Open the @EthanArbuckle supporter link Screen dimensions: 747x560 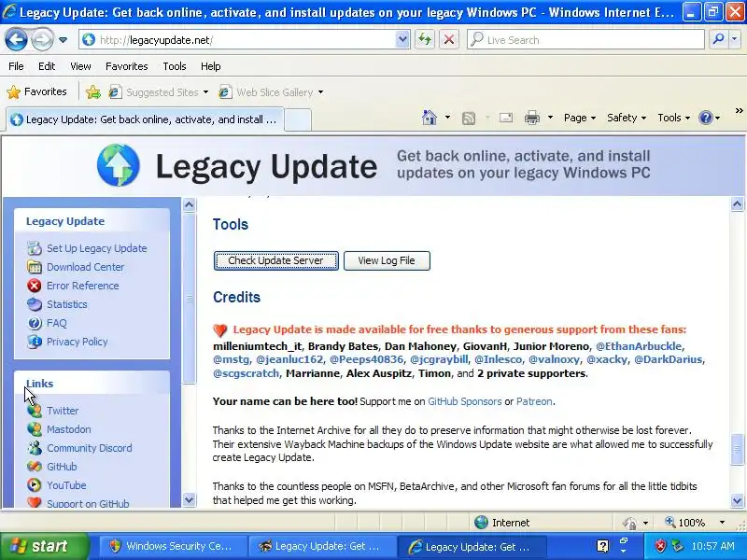tap(639, 346)
